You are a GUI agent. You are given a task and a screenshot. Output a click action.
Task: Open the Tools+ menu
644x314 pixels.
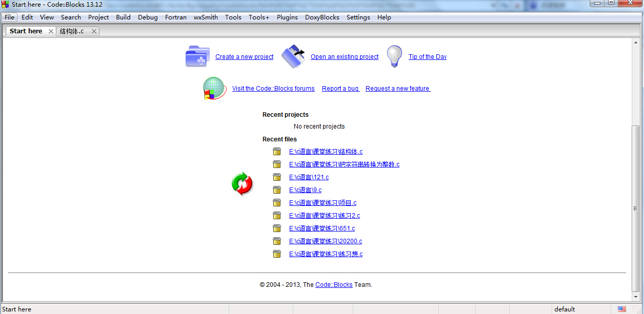pos(259,17)
